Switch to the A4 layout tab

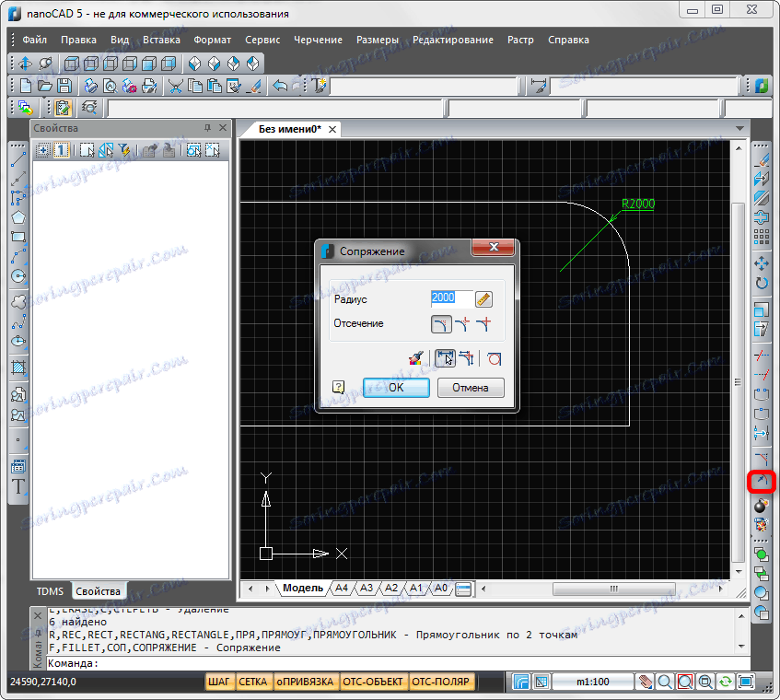pyautogui.click(x=342, y=588)
